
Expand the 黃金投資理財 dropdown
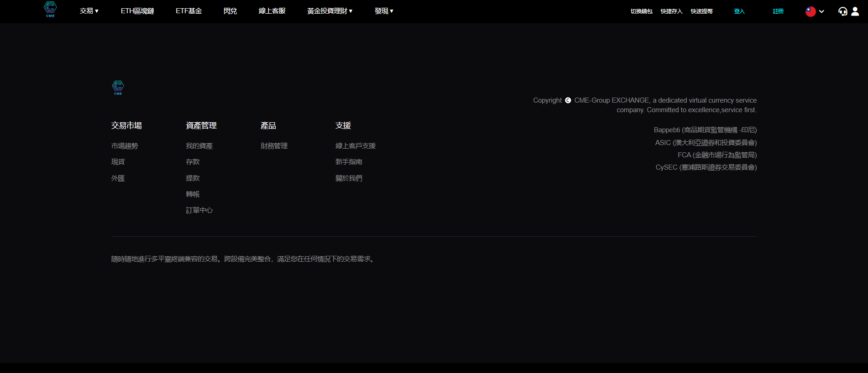point(329,11)
